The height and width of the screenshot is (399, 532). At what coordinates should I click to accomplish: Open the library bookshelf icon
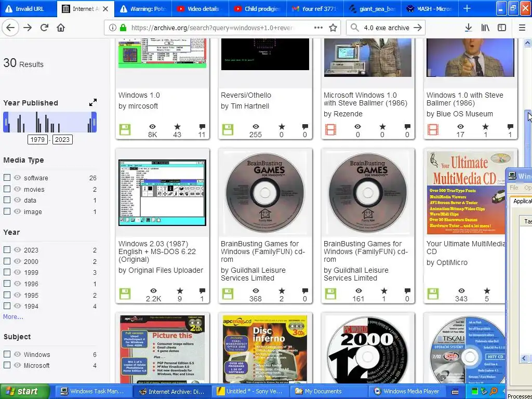[x=485, y=28]
